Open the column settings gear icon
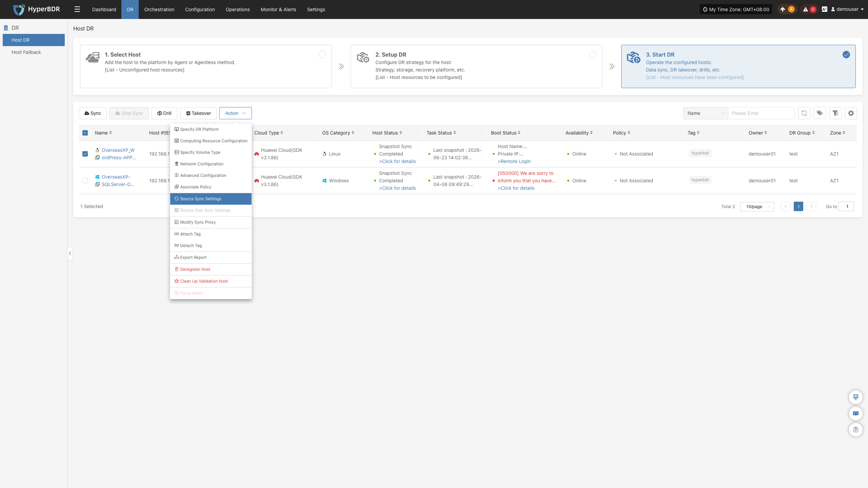 (851, 113)
